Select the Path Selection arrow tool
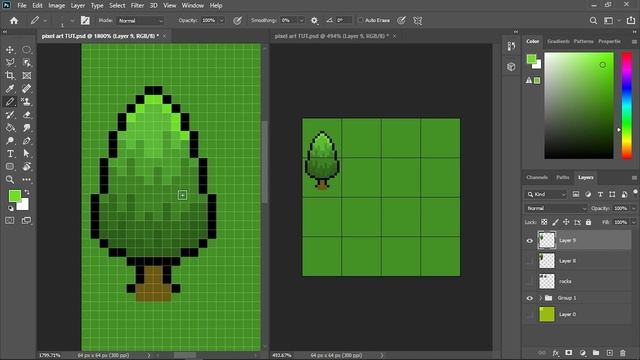640x360 pixels. (27, 154)
